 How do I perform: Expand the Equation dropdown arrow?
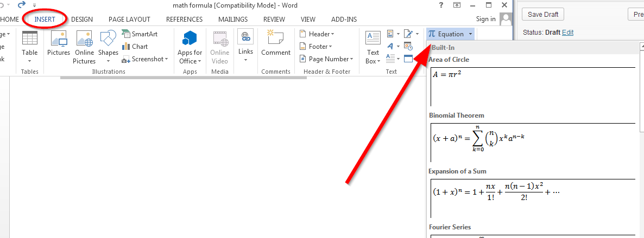(x=470, y=34)
